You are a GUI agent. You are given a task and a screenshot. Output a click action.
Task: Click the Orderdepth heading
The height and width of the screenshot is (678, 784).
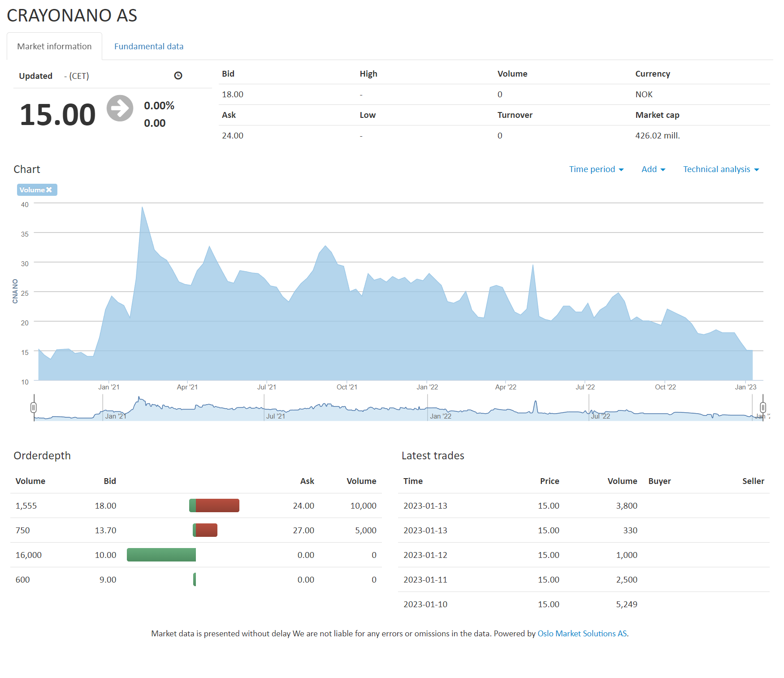pos(42,456)
